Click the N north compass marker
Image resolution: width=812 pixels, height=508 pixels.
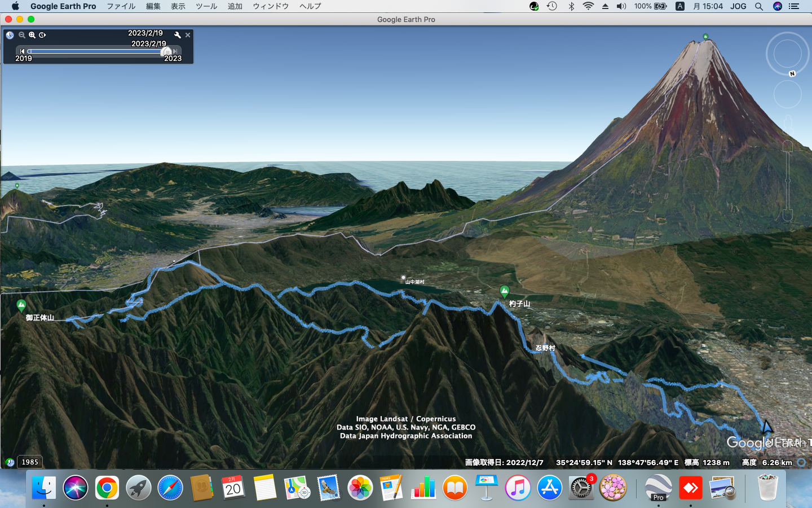tap(792, 73)
